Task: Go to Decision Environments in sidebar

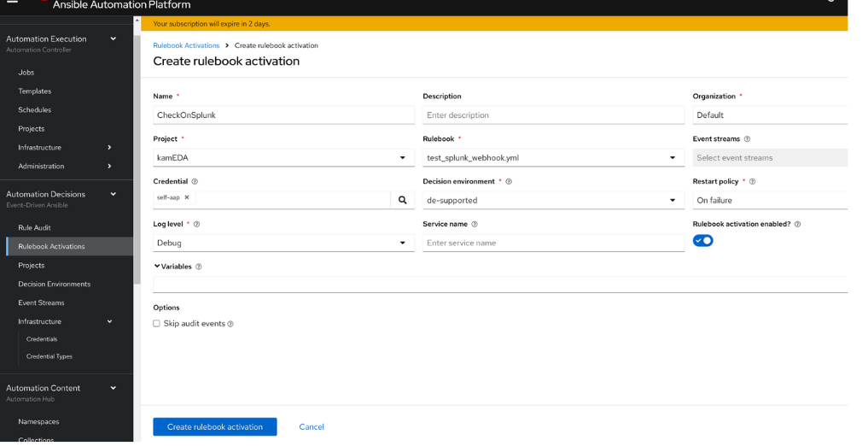Action: point(54,285)
